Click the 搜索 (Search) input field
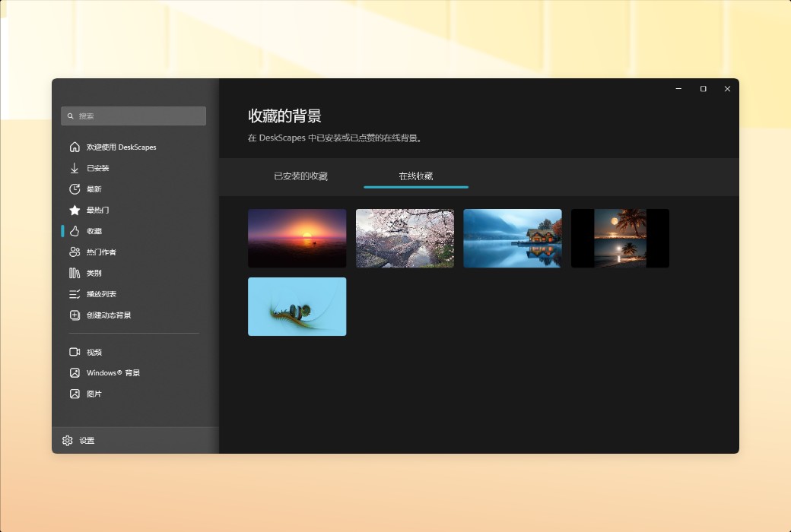791x532 pixels. [x=133, y=116]
